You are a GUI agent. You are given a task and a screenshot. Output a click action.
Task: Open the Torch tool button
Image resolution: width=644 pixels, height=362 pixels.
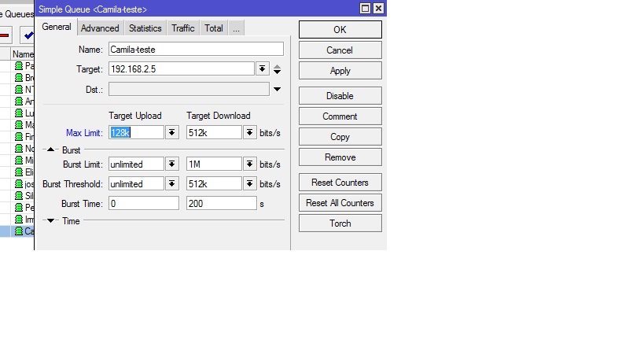click(x=340, y=223)
